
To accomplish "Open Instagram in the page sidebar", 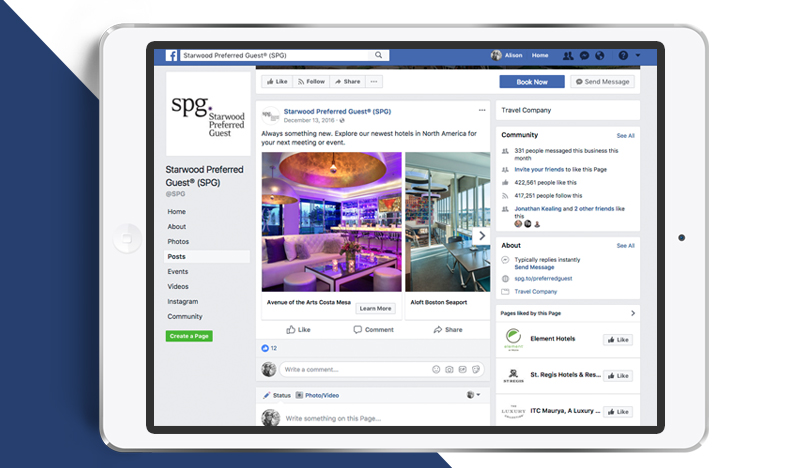I will click(183, 302).
